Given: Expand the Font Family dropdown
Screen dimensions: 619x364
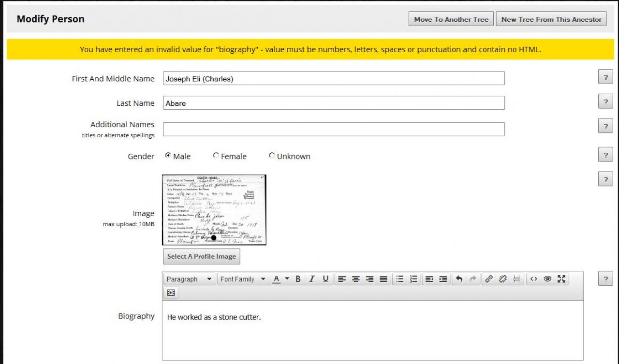Looking at the screenshot, I should click(x=243, y=279).
